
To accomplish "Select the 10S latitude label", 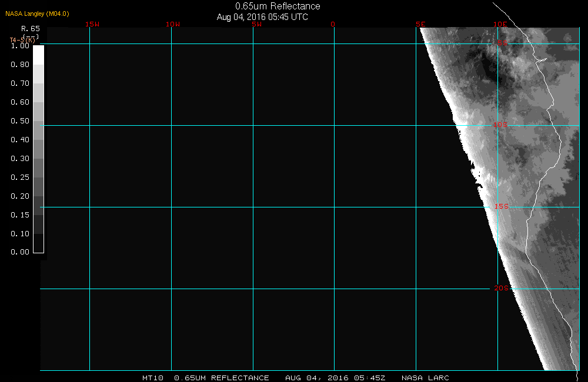I will coord(500,125).
